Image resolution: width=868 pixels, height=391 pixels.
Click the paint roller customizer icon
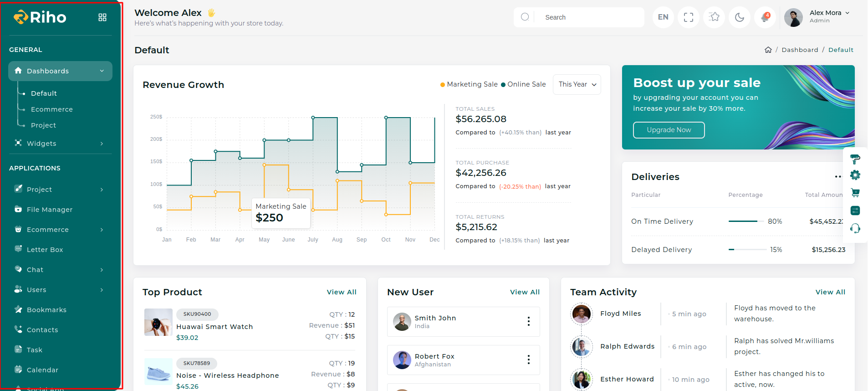[x=855, y=159]
